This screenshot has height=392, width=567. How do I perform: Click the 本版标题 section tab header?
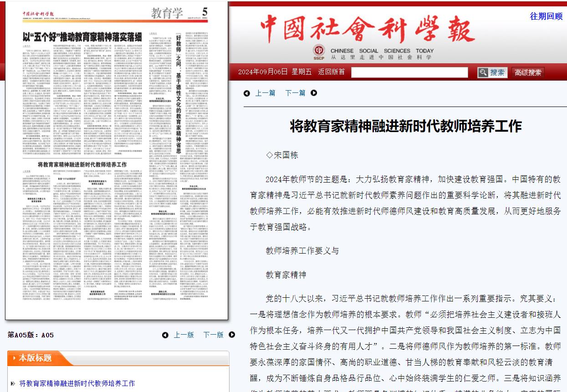click(x=35, y=358)
